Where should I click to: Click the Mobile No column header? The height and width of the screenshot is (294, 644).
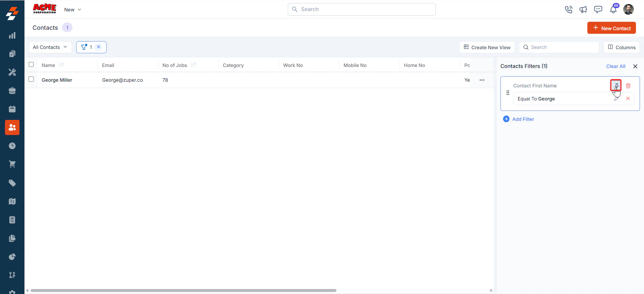[355, 65]
